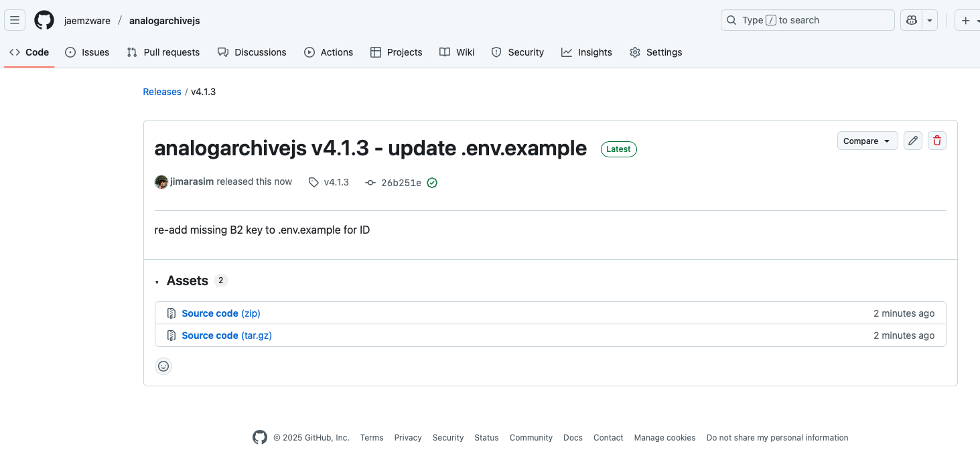
Task: Add a reaction with the smiley icon
Action: click(x=163, y=366)
